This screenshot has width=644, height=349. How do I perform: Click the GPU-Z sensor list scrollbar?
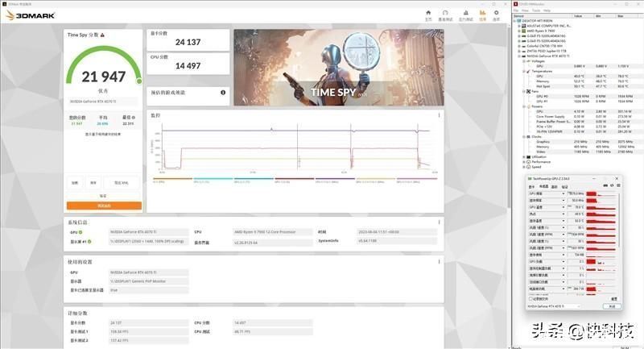click(618, 222)
